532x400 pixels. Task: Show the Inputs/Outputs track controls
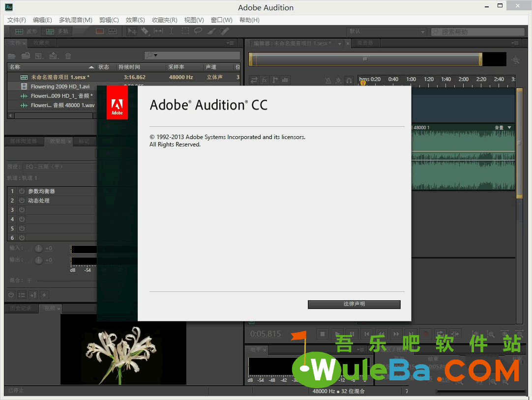254,80
